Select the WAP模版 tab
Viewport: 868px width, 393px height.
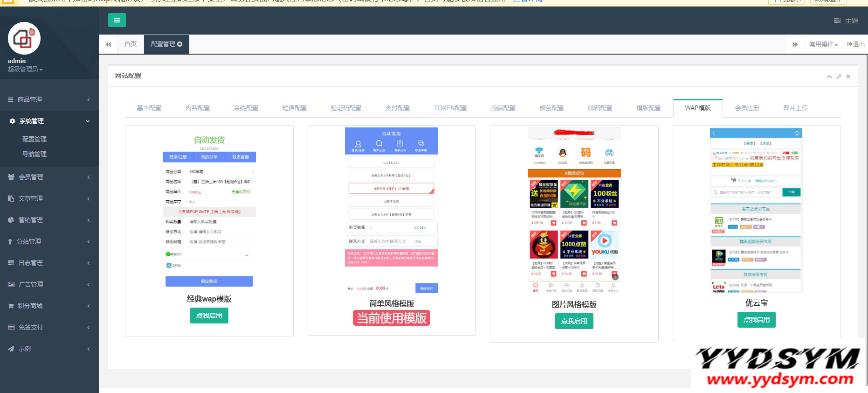pyautogui.click(x=698, y=108)
